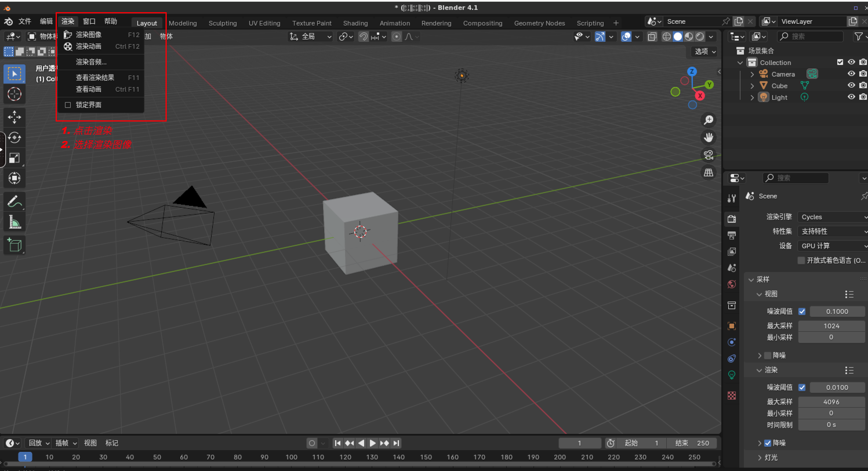Hide the Cube object in viewport
Viewport: 868px width, 471px height.
point(851,86)
